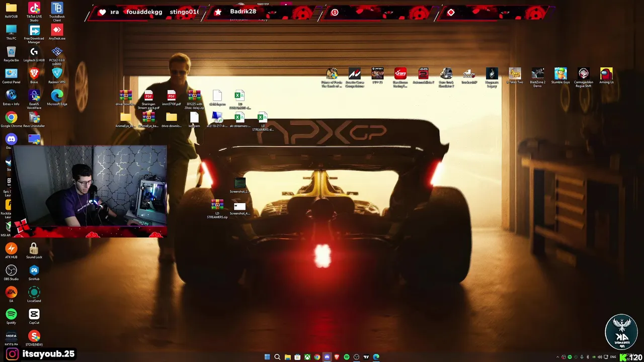
Task: Launch BlastZone 2 Demo shortcut
Action: coord(537,78)
